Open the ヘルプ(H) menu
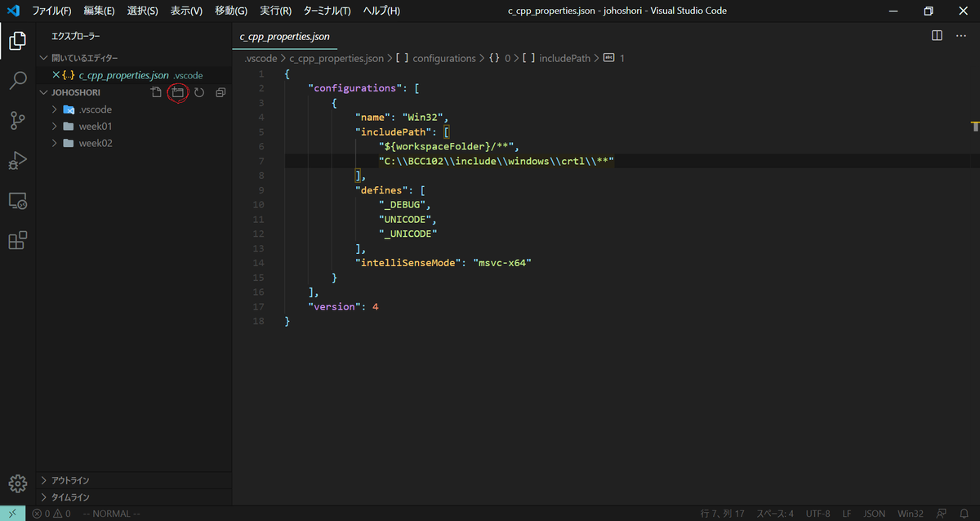 [381, 11]
